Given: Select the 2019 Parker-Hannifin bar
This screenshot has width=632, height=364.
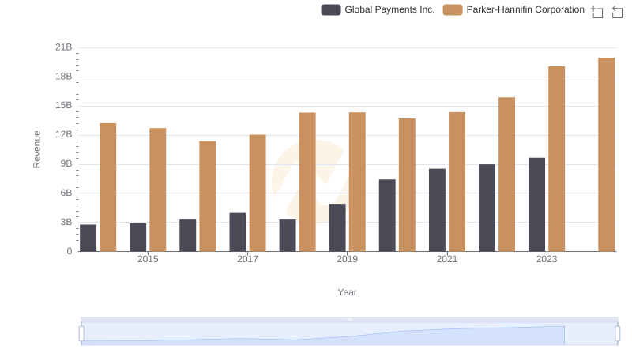Looking at the screenshot, I should (x=357, y=182).
